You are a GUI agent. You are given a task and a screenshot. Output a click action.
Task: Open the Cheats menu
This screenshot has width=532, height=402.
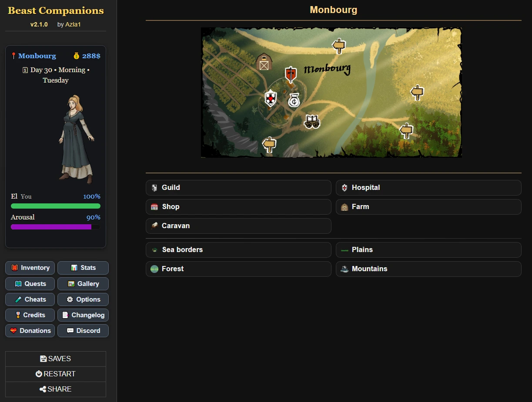tap(30, 299)
